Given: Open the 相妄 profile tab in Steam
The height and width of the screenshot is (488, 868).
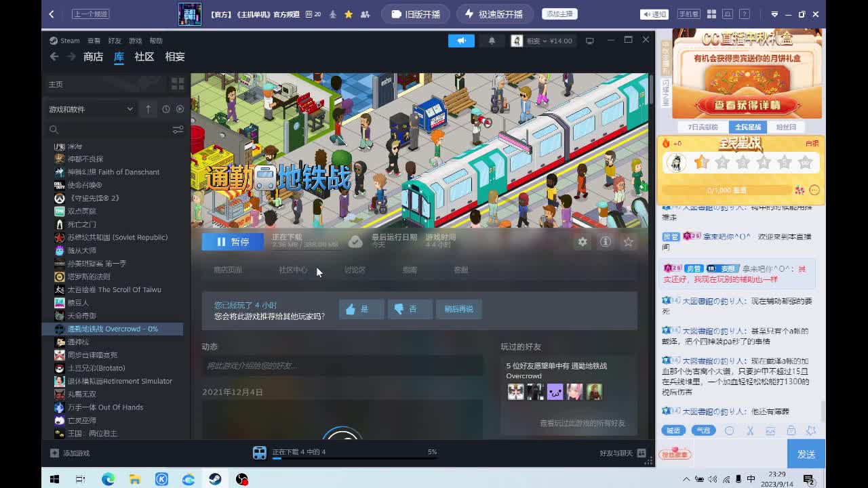Looking at the screenshot, I should [x=175, y=57].
